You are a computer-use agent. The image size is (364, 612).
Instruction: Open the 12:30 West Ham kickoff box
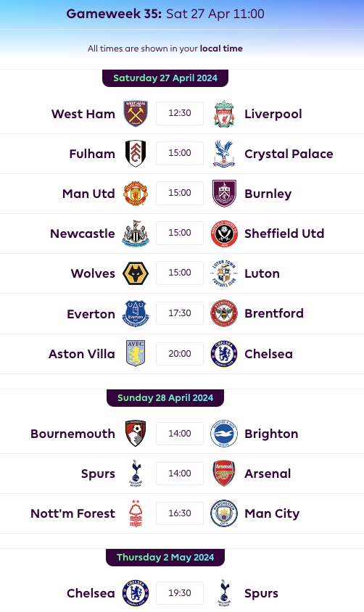[180, 113]
